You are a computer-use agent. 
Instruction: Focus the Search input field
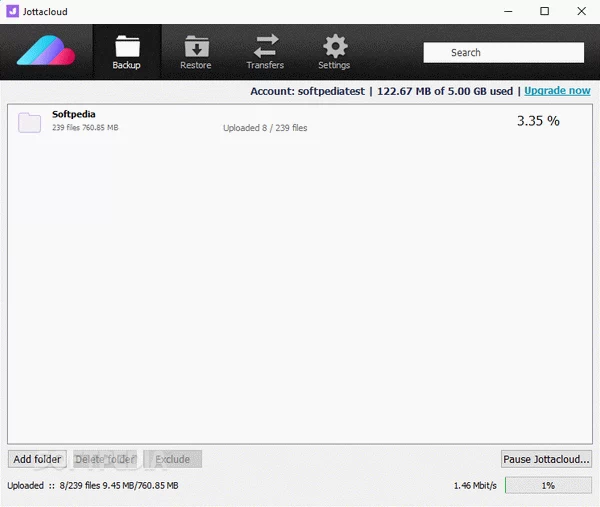click(504, 52)
